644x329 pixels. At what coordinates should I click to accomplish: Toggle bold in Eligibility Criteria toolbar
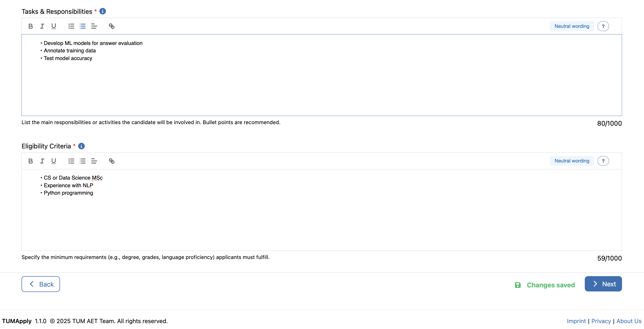(31, 161)
